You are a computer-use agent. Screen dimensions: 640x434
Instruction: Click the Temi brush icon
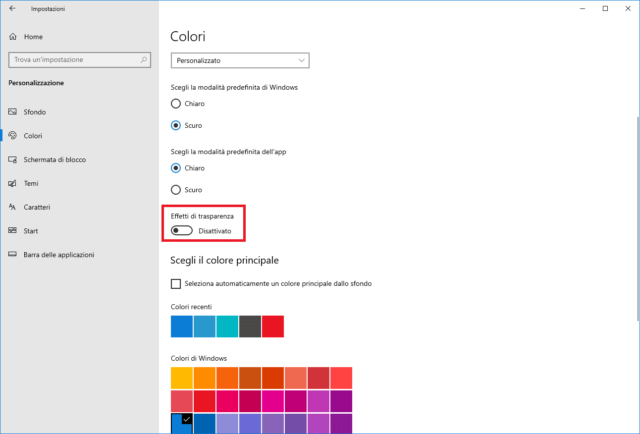(x=12, y=184)
